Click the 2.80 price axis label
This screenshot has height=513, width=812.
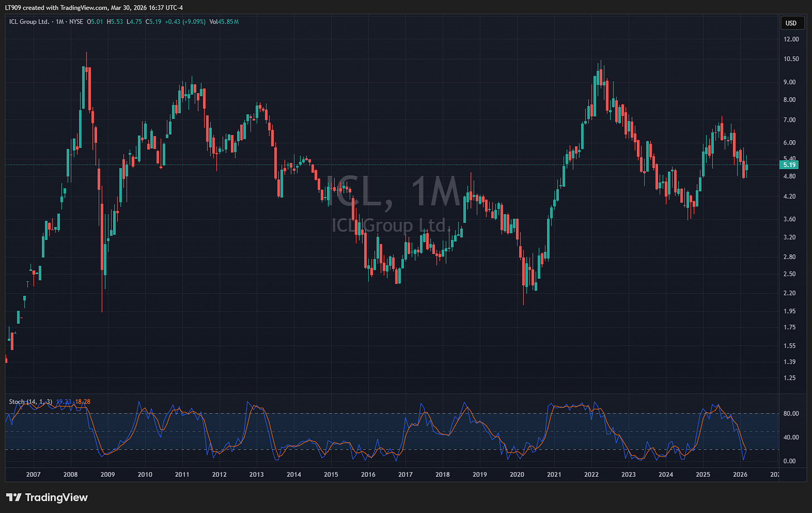791,257
